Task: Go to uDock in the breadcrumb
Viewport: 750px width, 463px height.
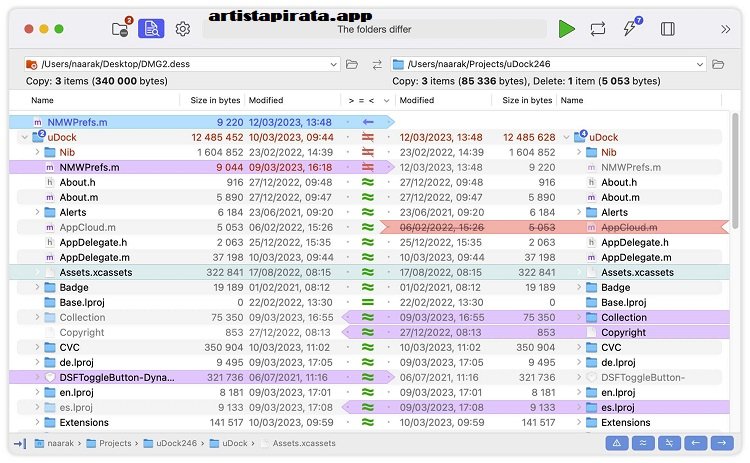Action: click(x=235, y=443)
